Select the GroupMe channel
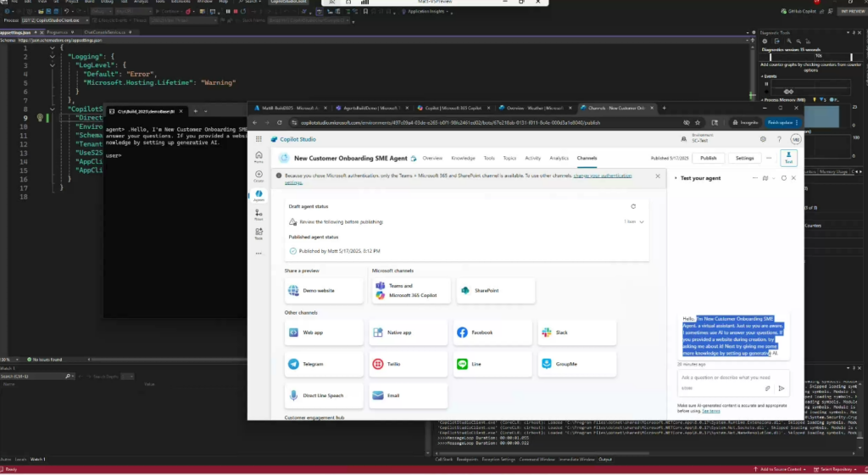The image size is (868, 475). 576,364
